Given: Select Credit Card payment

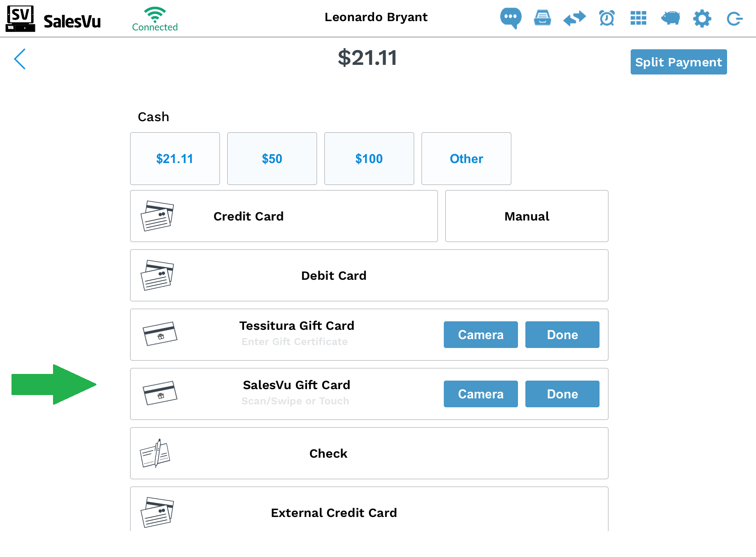Looking at the screenshot, I should coord(284,216).
